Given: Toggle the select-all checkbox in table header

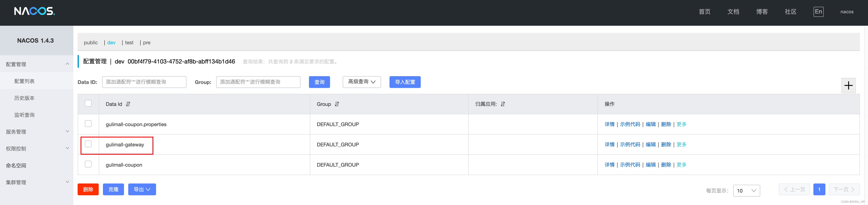Looking at the screenshot, I should (x=88, y=104).
